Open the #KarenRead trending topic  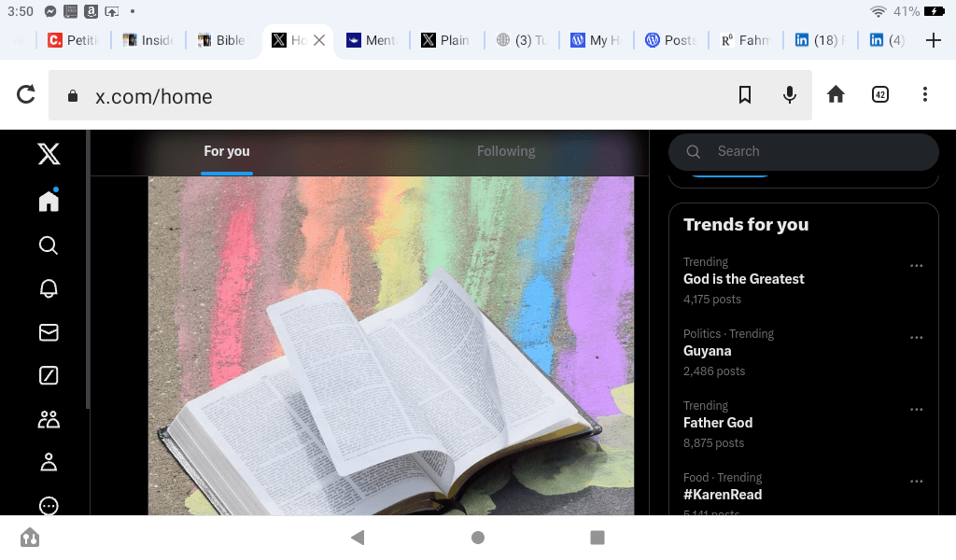tap(723, 495)
